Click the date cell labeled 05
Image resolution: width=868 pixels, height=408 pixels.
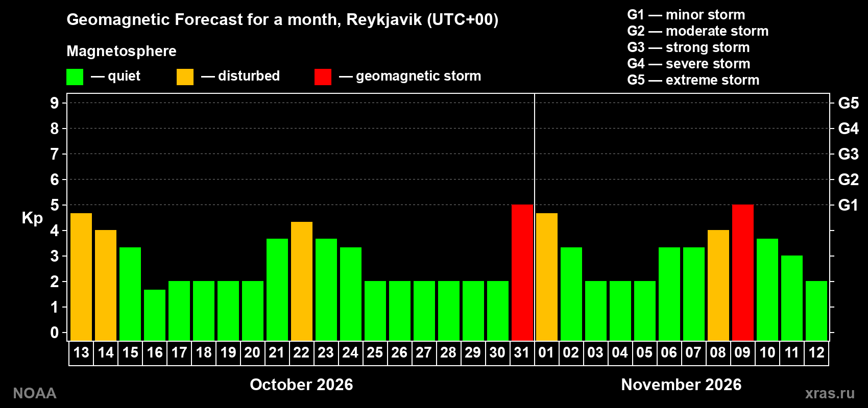[645, 353]
